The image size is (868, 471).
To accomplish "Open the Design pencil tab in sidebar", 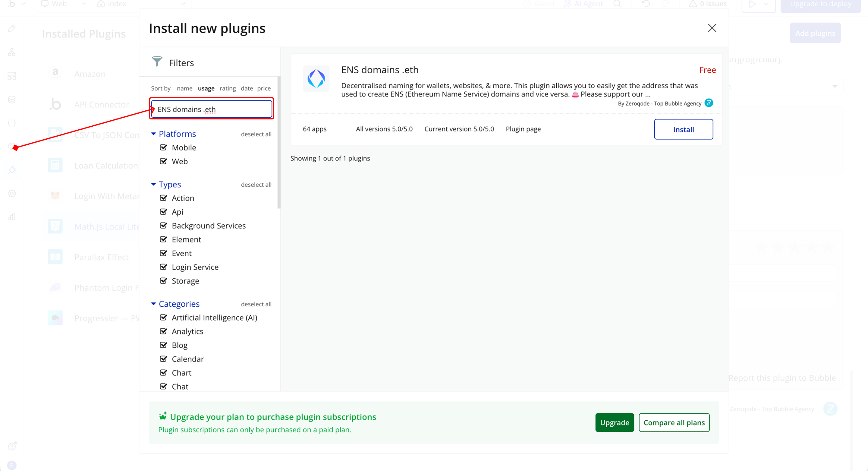I will pyautogui.click(x=12, y=29).
